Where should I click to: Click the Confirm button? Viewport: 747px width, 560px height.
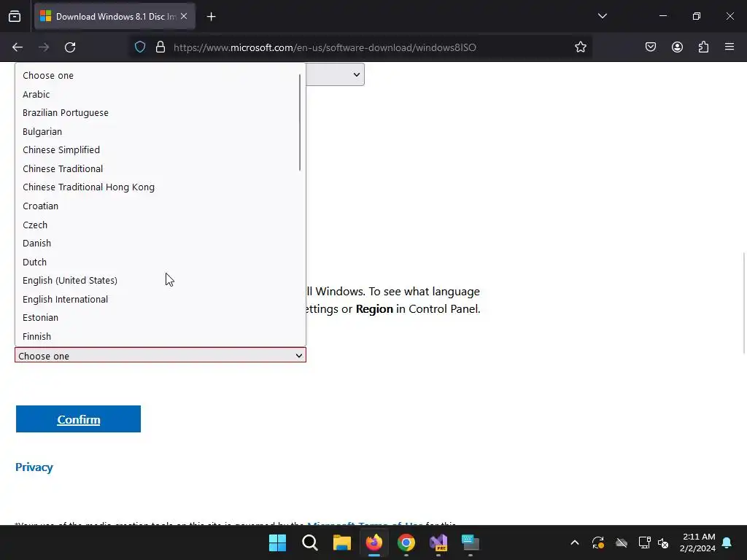78,419
